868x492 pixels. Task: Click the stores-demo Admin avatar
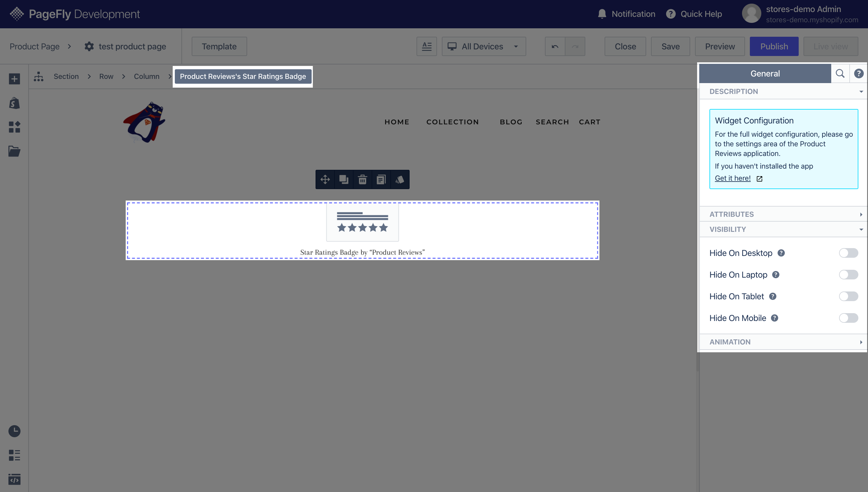751,14
